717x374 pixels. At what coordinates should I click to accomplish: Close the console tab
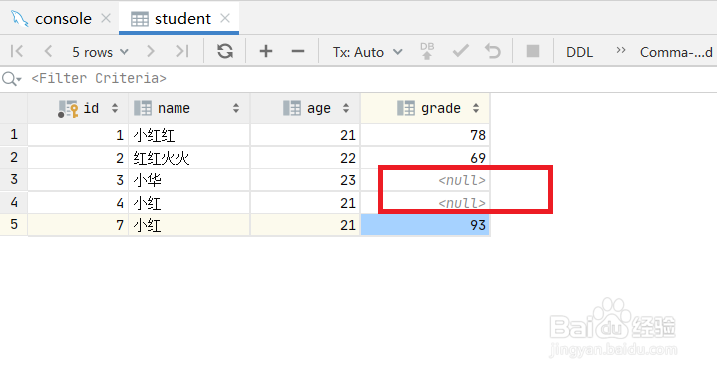106,18
